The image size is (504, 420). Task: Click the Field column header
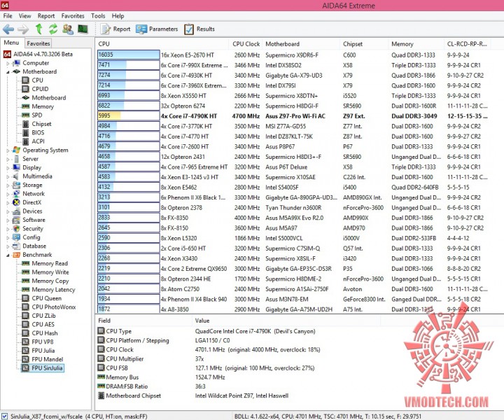pyautogui.click(x=104, y=321)
